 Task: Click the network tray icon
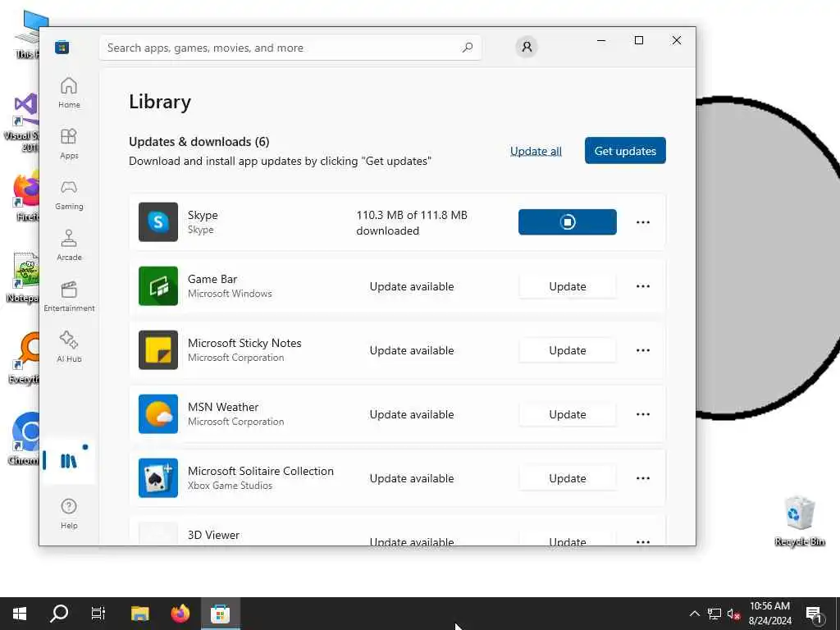pos(714,614)
